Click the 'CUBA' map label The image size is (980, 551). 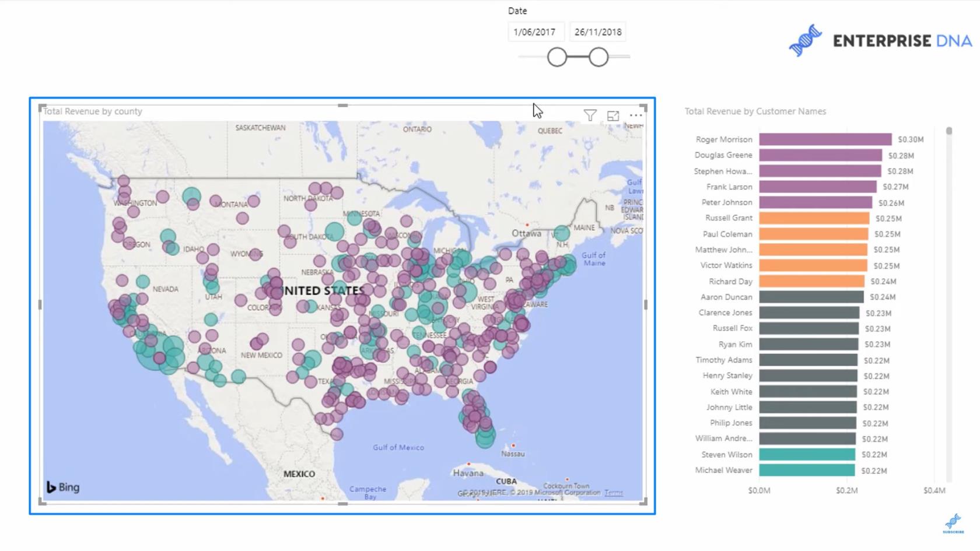pos(506,481)
